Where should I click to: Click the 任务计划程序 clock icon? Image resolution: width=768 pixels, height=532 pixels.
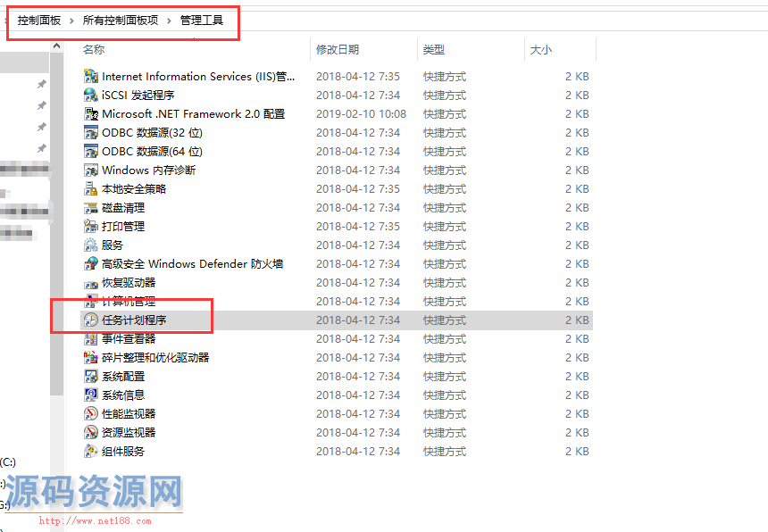click(x=90, y=320)
